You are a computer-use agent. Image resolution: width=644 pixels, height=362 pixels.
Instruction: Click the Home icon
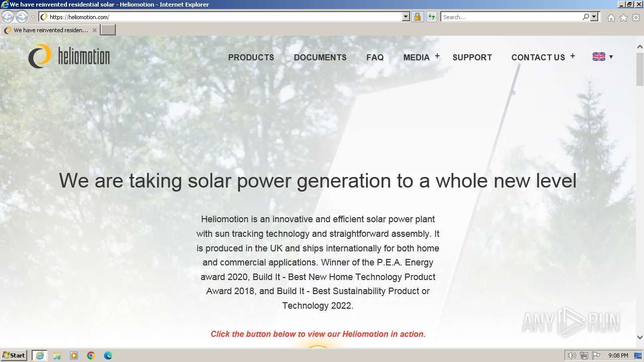pyautogui.click(x=611, y=18)
